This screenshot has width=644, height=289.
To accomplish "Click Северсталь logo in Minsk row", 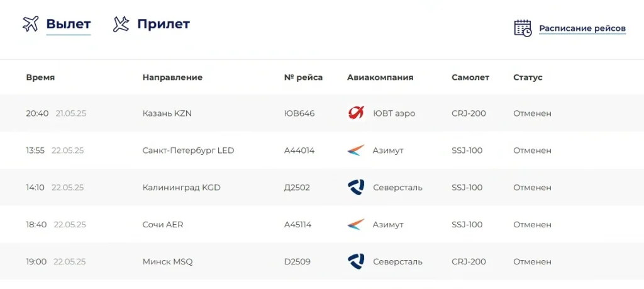I will click(356, 261).
